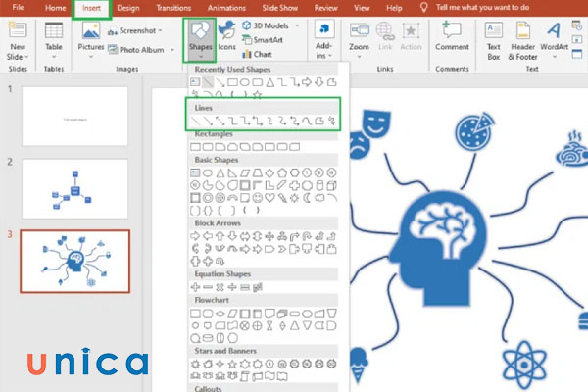The image size is (588, 392).
Task: Choose the Quad Arrow under Block Arrows
Action: [x=269, y=236]
